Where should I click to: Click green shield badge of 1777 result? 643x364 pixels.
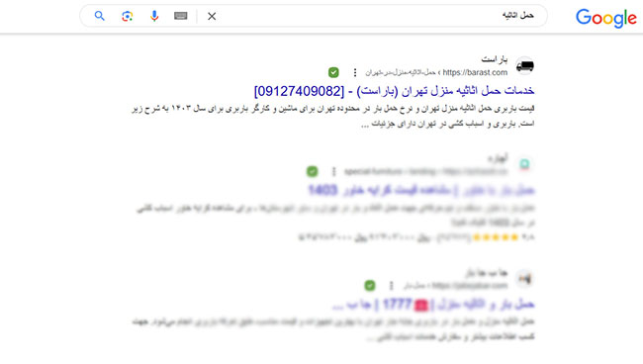[370, 285]
